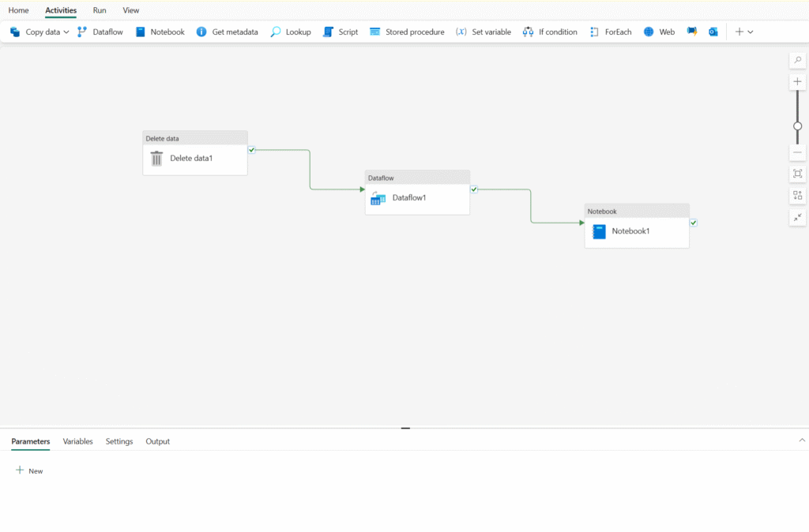Zoom in on the canvas
Viewport: 809px width, 532px height.
(798, 82)
